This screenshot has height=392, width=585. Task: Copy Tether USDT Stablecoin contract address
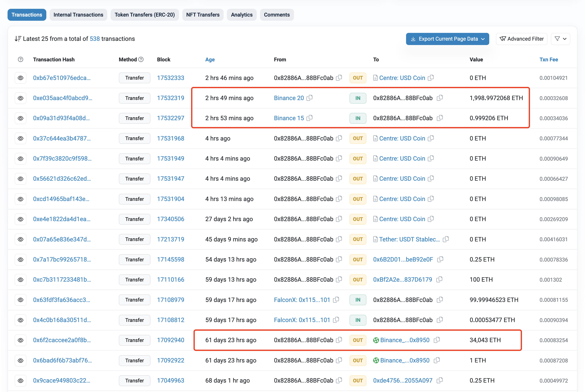coord(446,239)
